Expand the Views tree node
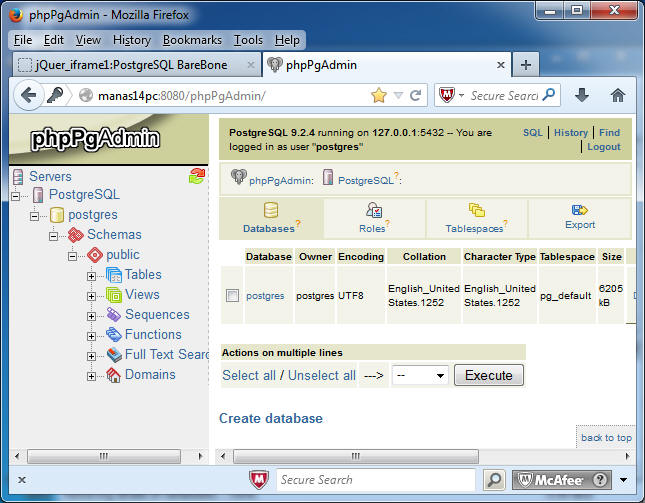 91,296
